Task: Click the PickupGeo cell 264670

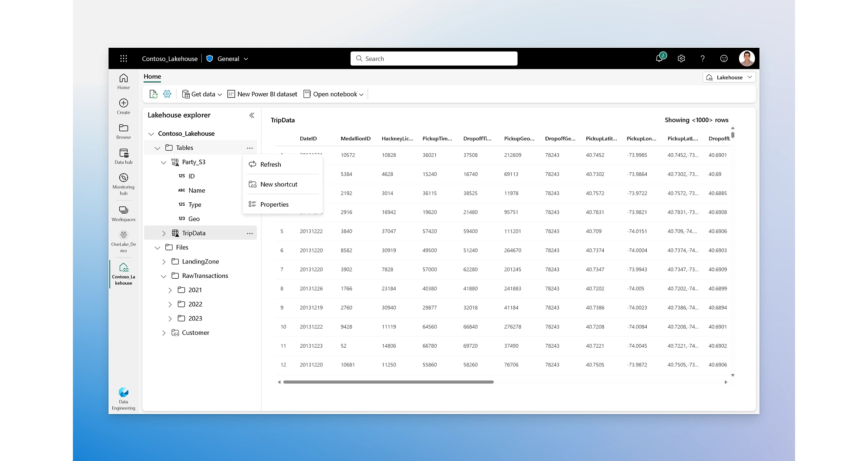Action: click(x=512, y=250)
